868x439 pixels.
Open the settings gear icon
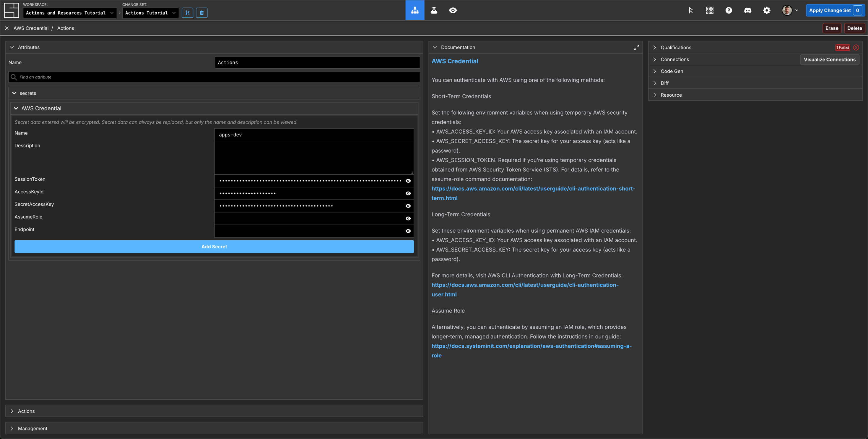(x=767, y=10)
